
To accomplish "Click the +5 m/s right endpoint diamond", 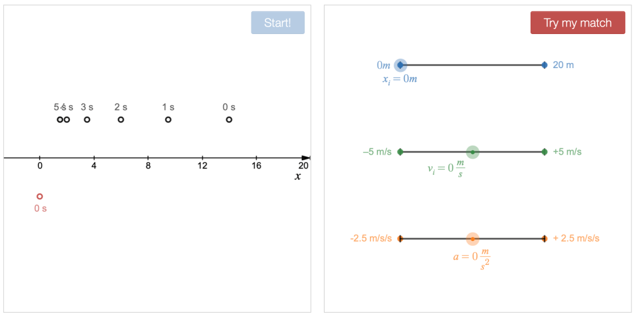I will point(544,152).
